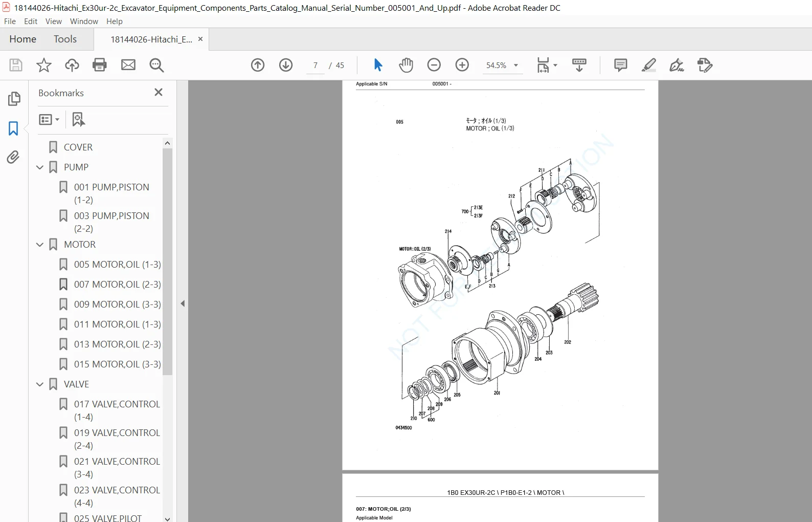The width and height of the screenshot is (812, 522).
Task: Collapse the navigation pane arrow
Action: tap(183, 303)
